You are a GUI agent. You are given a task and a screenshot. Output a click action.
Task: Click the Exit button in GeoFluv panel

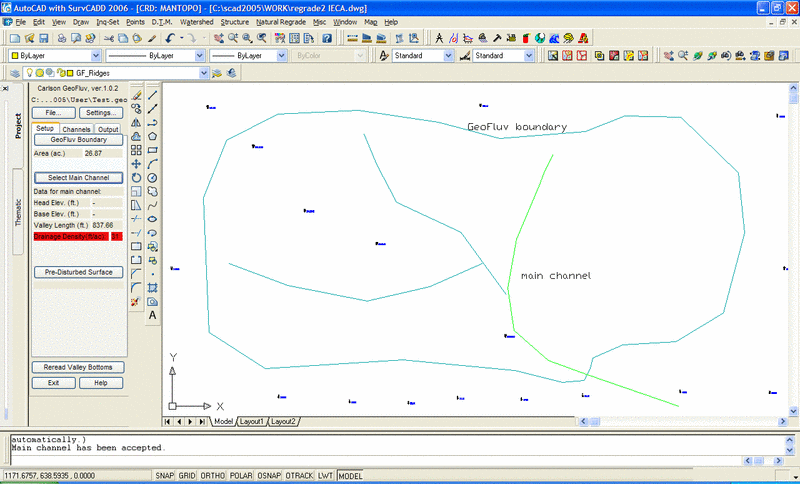pos(54,383)
